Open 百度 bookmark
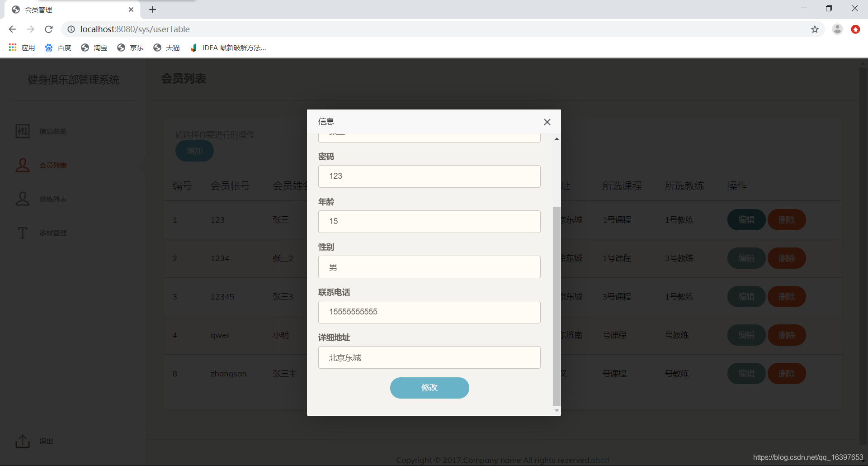 [x=58, y=48]
